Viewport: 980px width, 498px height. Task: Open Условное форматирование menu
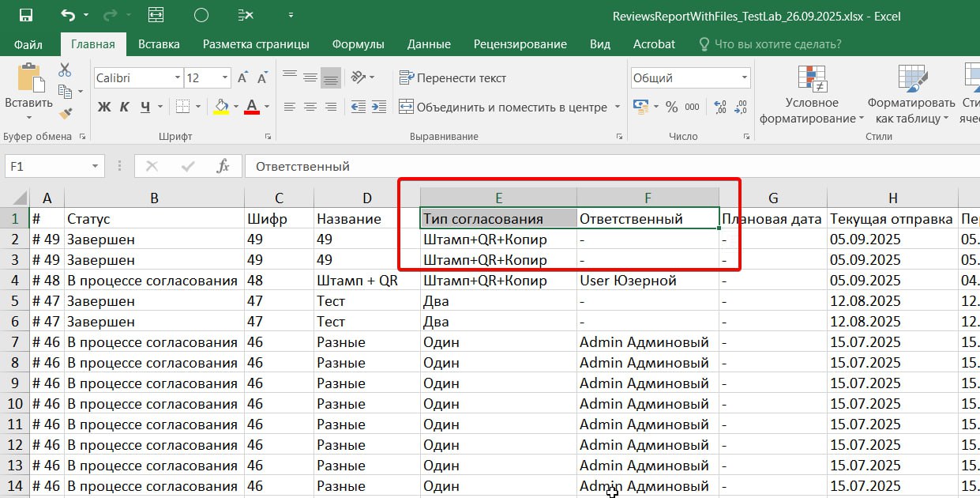click(x=812, y=94)
